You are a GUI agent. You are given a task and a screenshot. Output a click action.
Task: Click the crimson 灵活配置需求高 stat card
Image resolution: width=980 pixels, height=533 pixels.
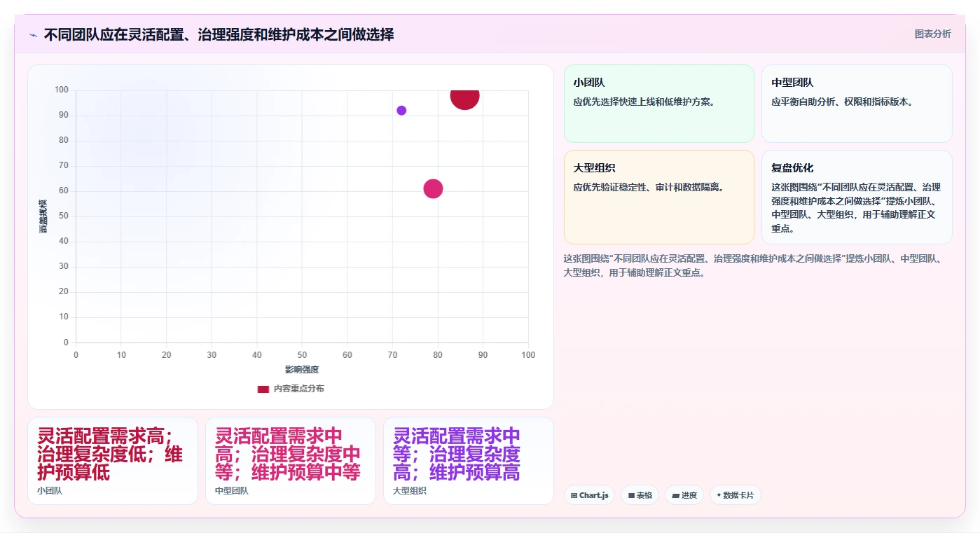113,461
